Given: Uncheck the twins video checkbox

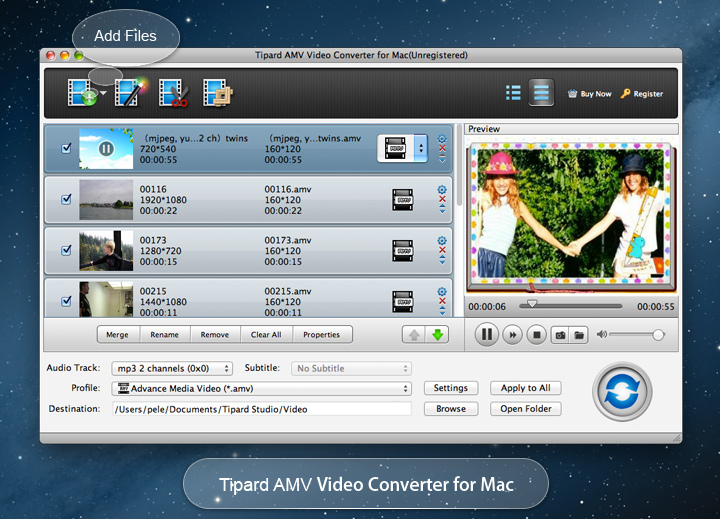Looking at the screenshot, I should [67, 148].
